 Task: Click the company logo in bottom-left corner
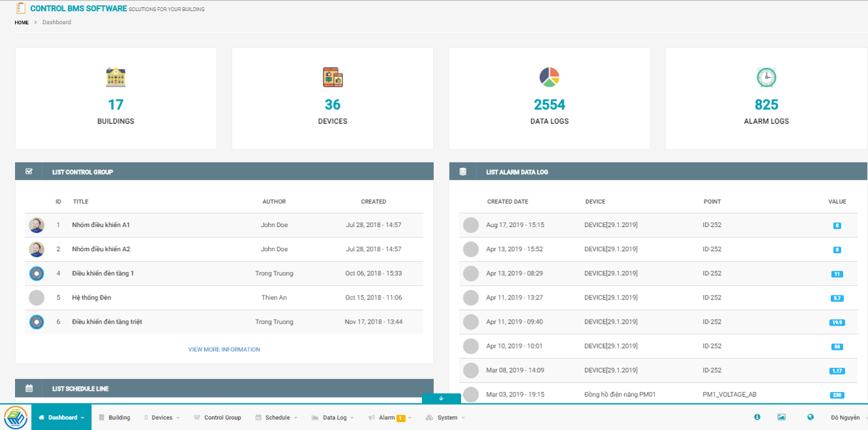coord(15,417)
